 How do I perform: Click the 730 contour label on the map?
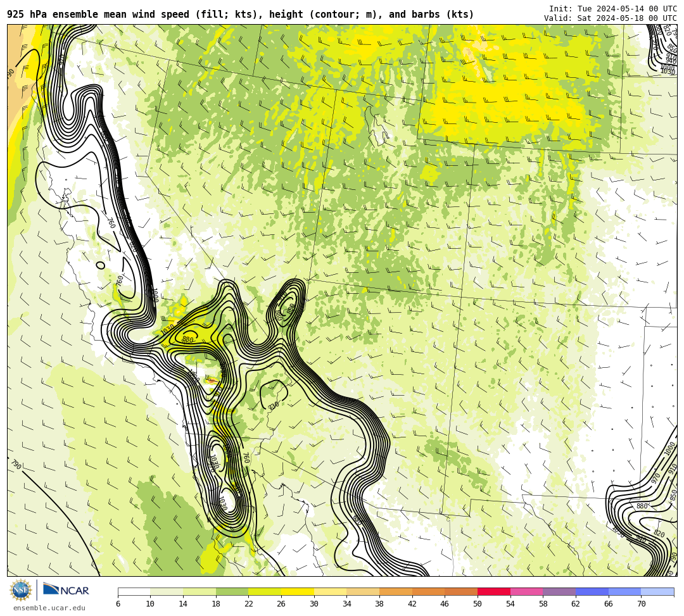coord(274,406)
